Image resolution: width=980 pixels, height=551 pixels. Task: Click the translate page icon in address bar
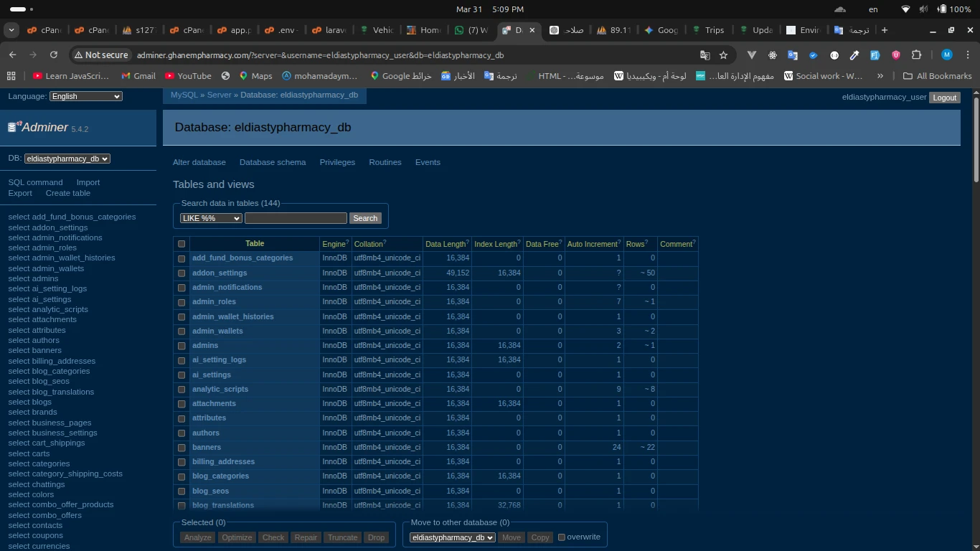[x=705, y=55]
